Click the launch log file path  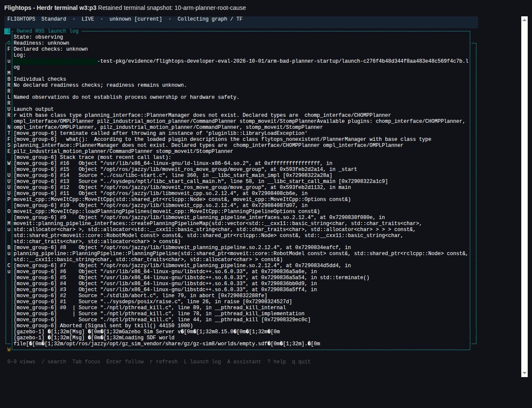point(241,64)
